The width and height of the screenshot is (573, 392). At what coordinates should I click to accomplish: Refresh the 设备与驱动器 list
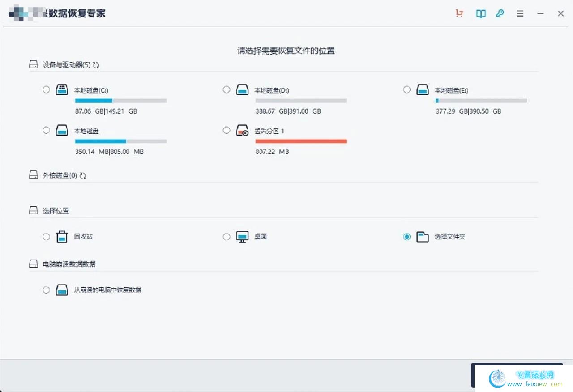pos(96,65)
